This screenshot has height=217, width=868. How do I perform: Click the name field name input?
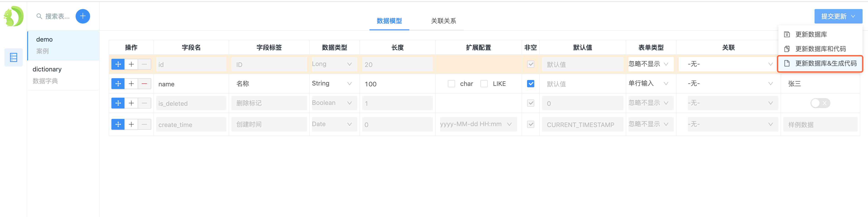(x=191, y=84)
